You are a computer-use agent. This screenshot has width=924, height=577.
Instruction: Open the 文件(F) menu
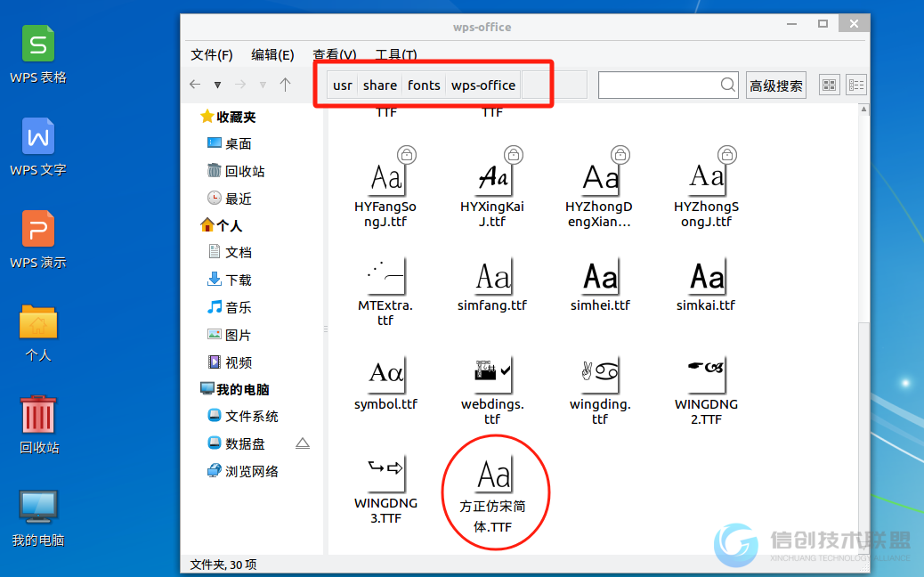click(212, 54)
